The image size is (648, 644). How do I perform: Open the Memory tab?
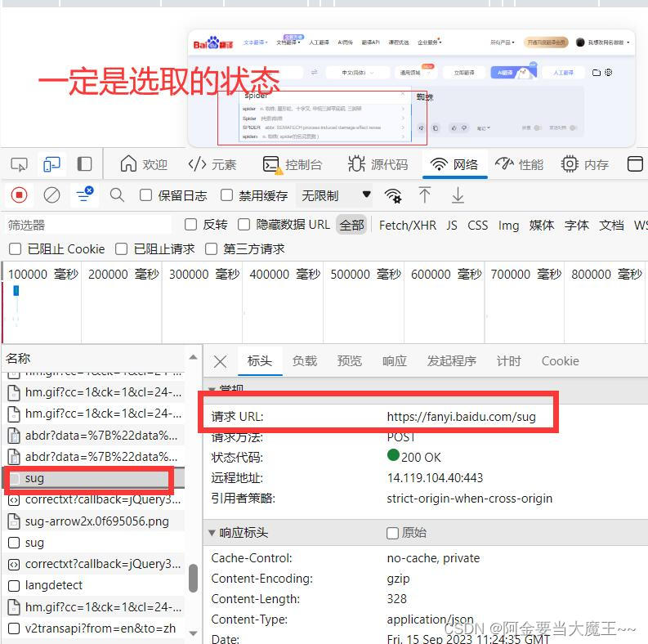585,164
